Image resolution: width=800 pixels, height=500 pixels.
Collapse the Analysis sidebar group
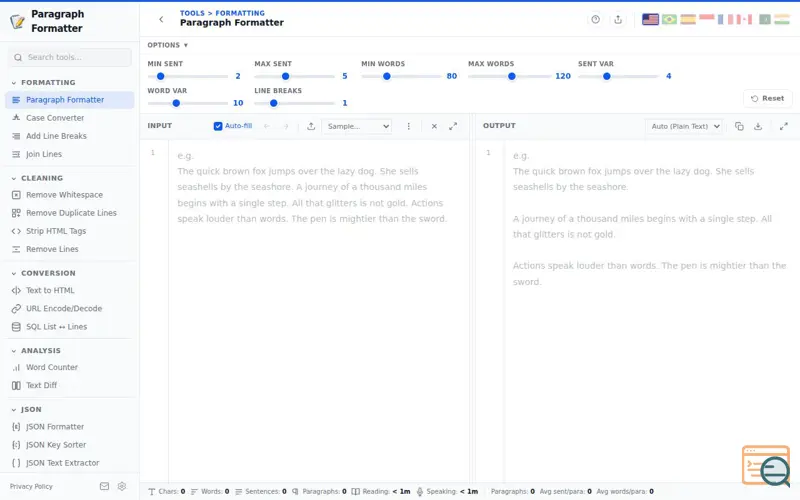(x=36, y=351)
